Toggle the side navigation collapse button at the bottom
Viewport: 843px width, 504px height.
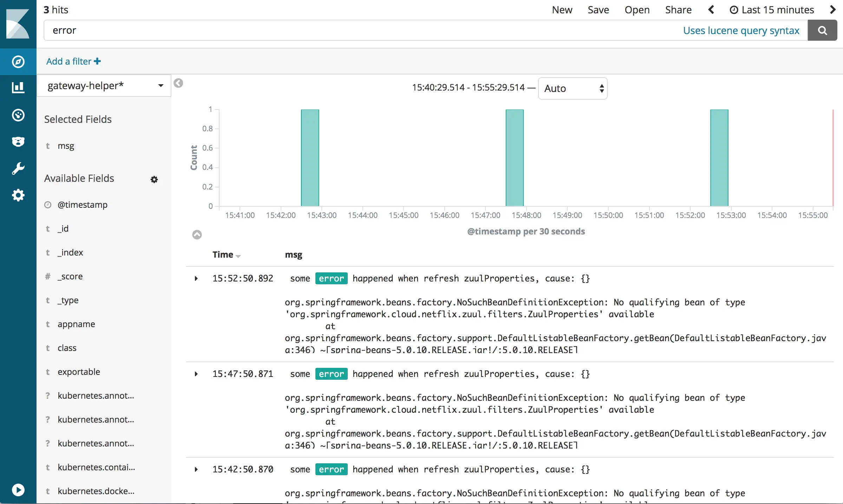(18, 490)
